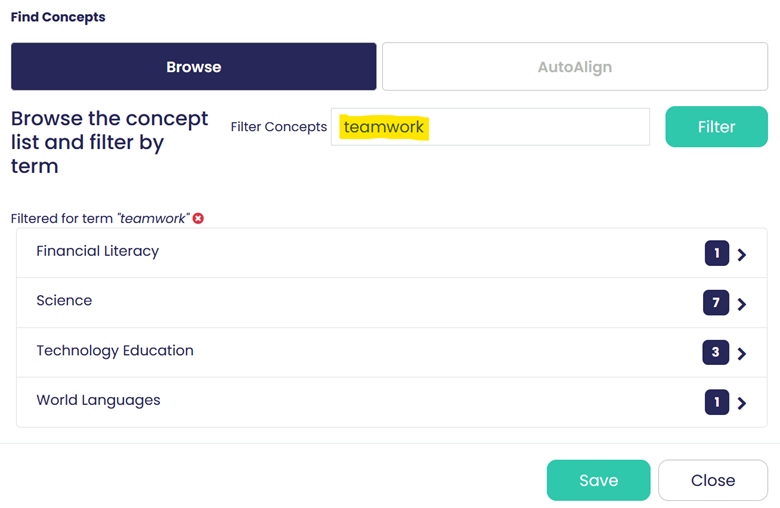This screenshot has height=508, width=780.
Task: Click the Science count badge showing 7
Action: 716,303
